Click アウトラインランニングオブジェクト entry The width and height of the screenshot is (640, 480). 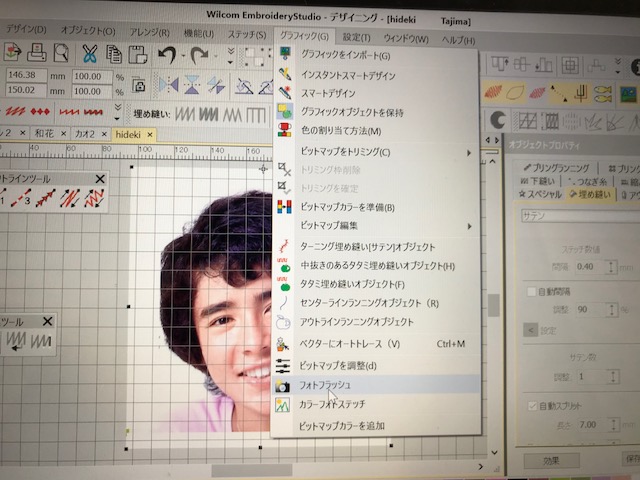[356, 322]
